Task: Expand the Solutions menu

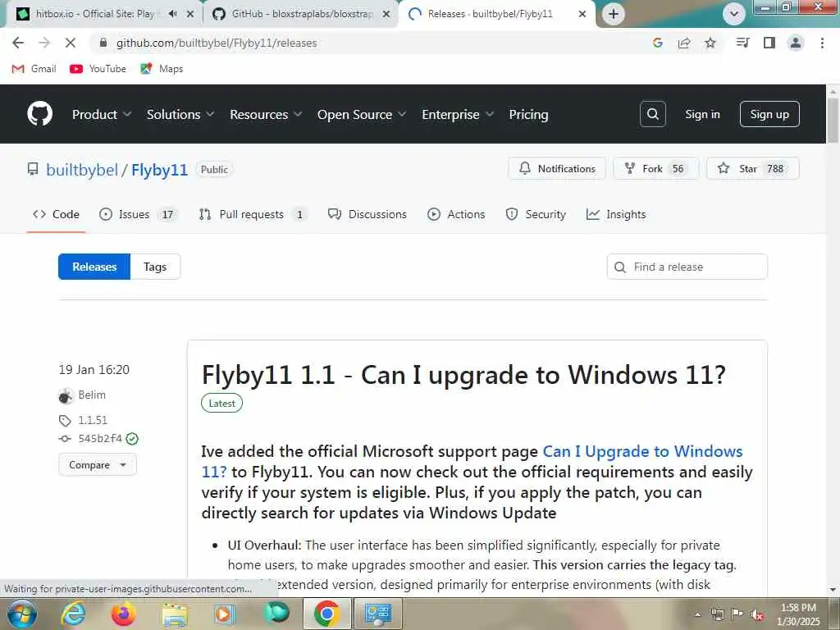Action: point(180,114)
